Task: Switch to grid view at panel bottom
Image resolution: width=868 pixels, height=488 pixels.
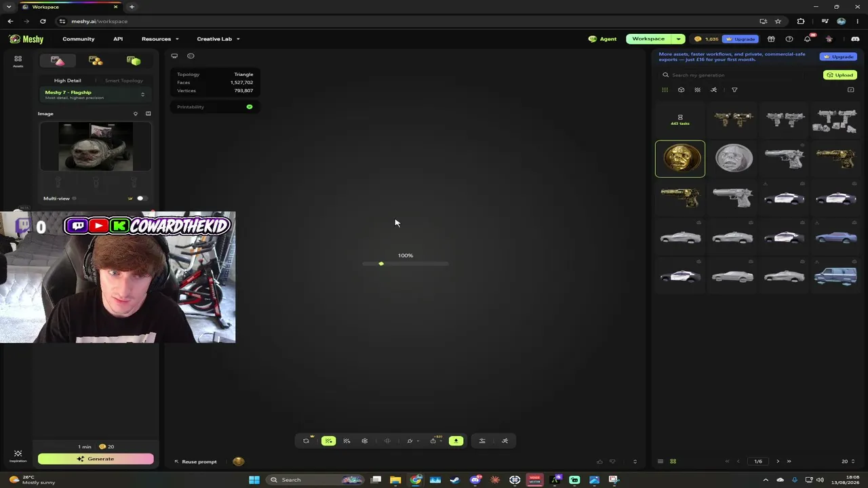Action: pyautogui.click(x=673, y=462)
